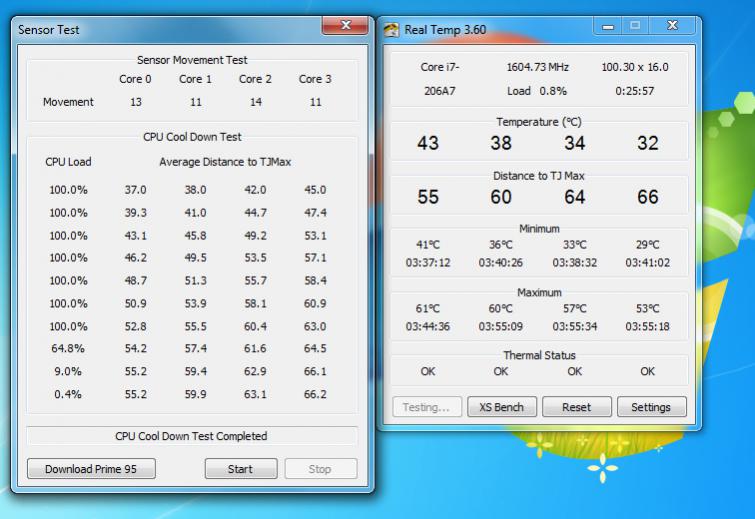Image resolution: width=755 pixels, height=519 pixels.
Task: Click maximum timestamp 03:55:18
Action: 648,326
